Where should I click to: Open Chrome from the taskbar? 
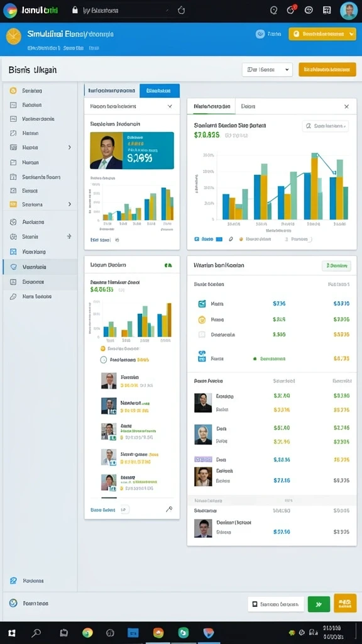[87, 633]
